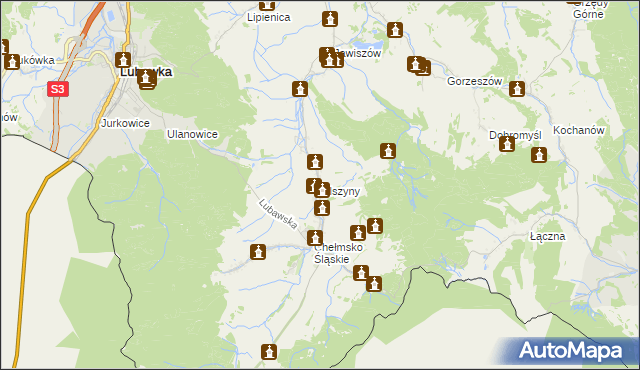Click the church icon under Dobromyśl label
The width and height of the screenshot is (640, 370).
point(507,144)
